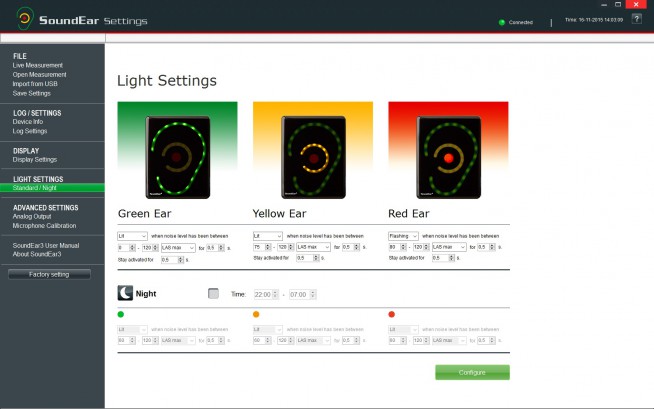Image resolution: width=654 pixels, height=409 pixels.
Task: Open night red Lit dropdown
Action: coord(403,329)
